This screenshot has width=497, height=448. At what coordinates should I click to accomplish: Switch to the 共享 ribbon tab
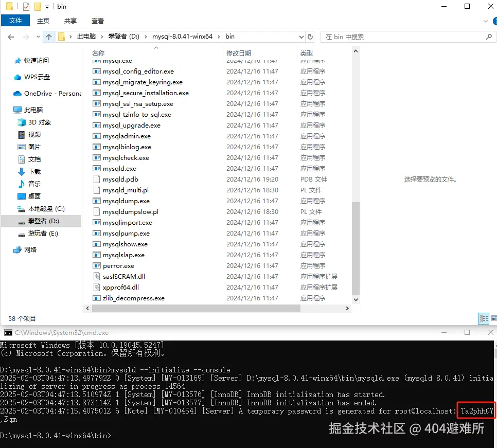(x=70, y=21)
